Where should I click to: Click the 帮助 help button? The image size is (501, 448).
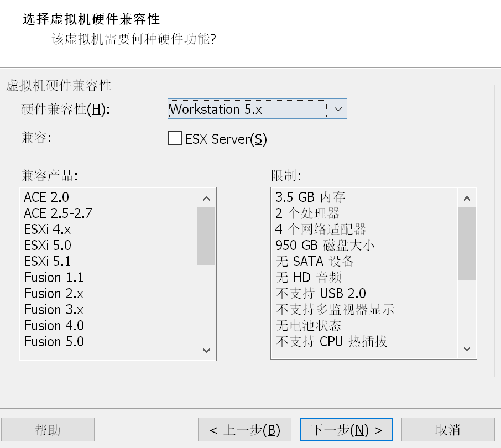[48, 429]
